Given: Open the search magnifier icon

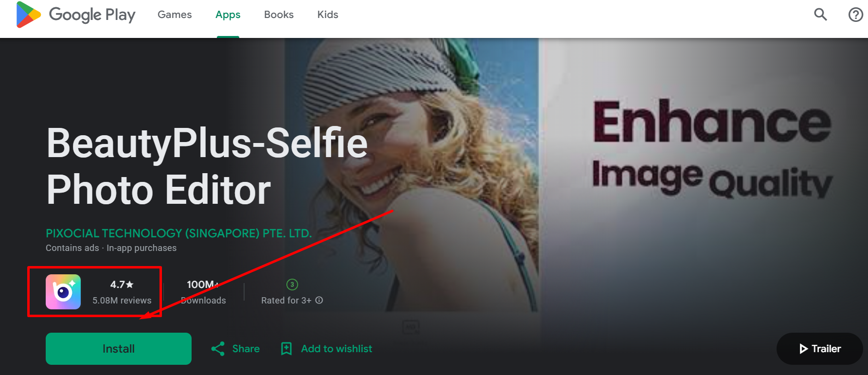Looking at the screenshot, I should [820, 15].
